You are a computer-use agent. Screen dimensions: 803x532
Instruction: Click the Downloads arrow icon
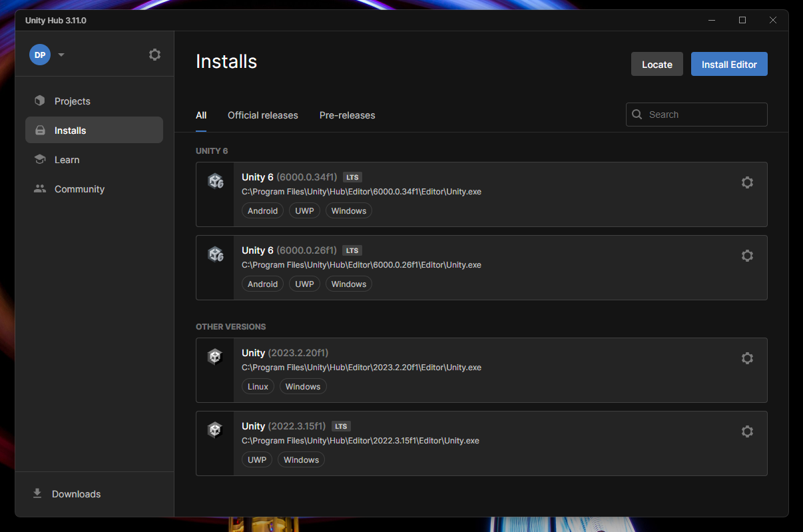(x=37, y=493)
